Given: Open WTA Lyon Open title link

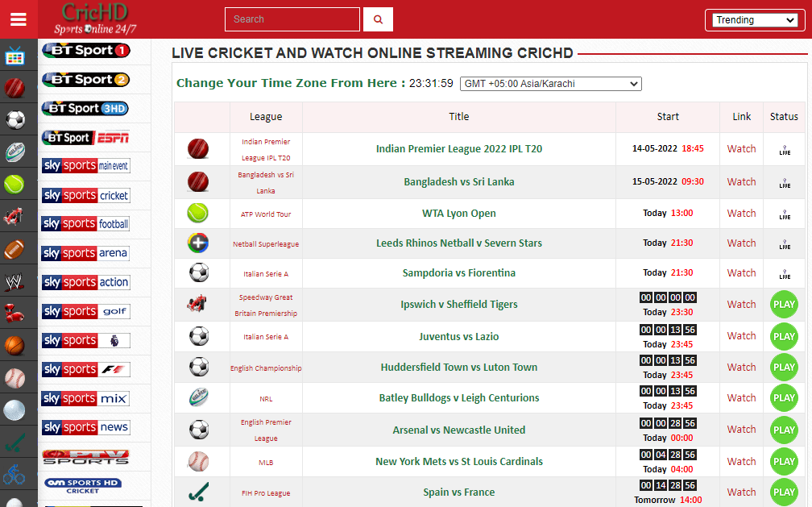Looking at the screenshot, I should tap(459, 214).
